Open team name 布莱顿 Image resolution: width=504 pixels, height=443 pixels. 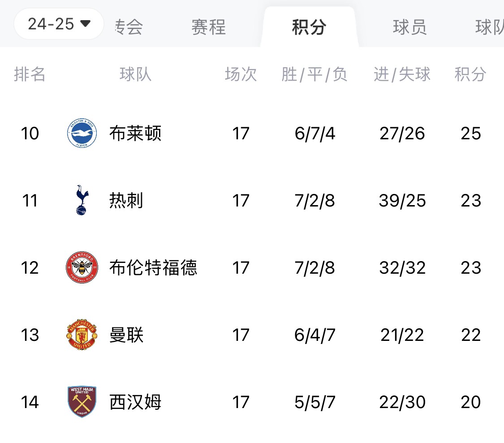coord(135,133)
